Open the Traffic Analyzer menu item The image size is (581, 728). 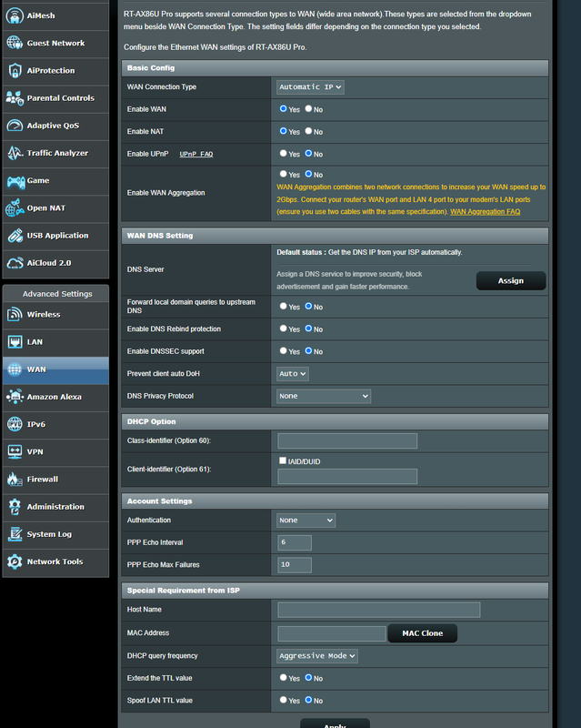pyautogui.click(x=55, y=153)
